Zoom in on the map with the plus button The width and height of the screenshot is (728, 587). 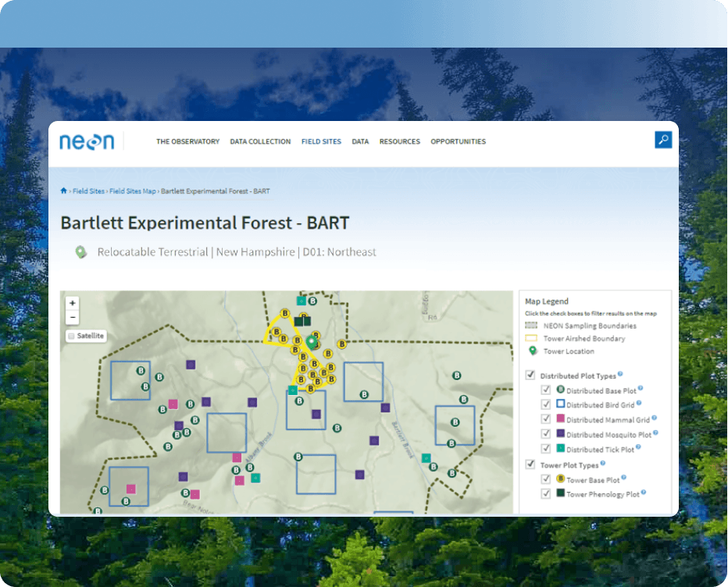click(73, 303)
